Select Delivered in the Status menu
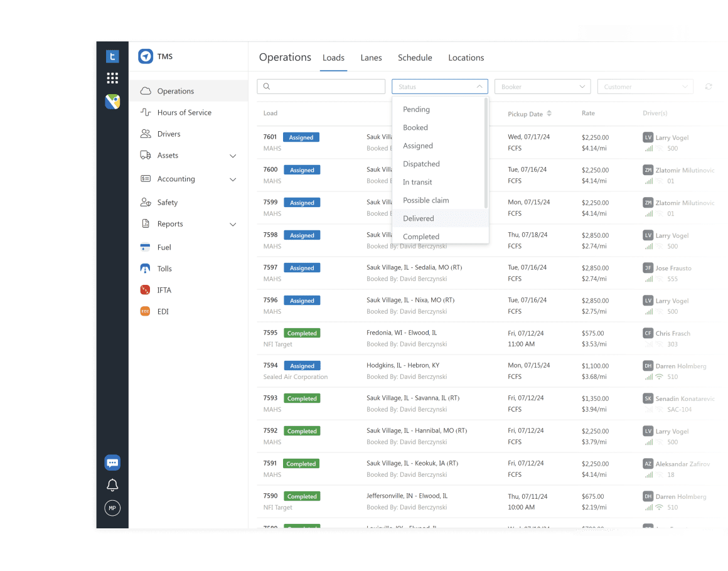 419,218
